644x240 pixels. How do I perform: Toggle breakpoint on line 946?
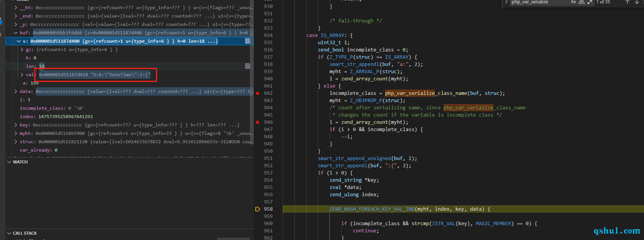tap(258, 122)
